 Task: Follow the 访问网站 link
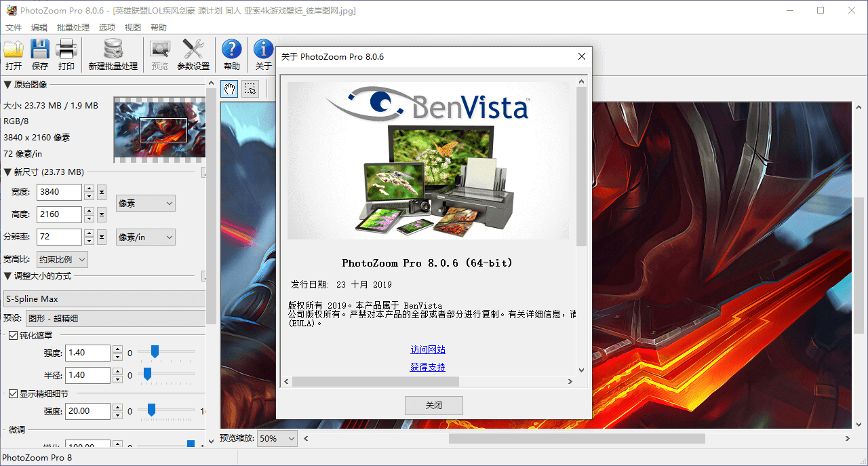tap(428, 350)
